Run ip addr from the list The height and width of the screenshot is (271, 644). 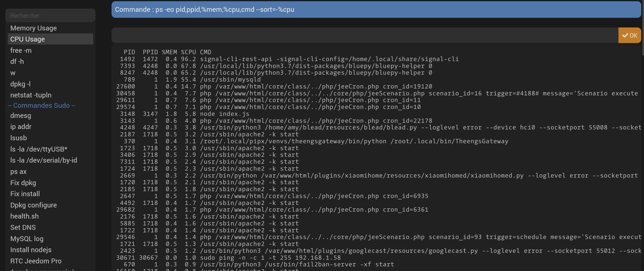coord(21,127)
